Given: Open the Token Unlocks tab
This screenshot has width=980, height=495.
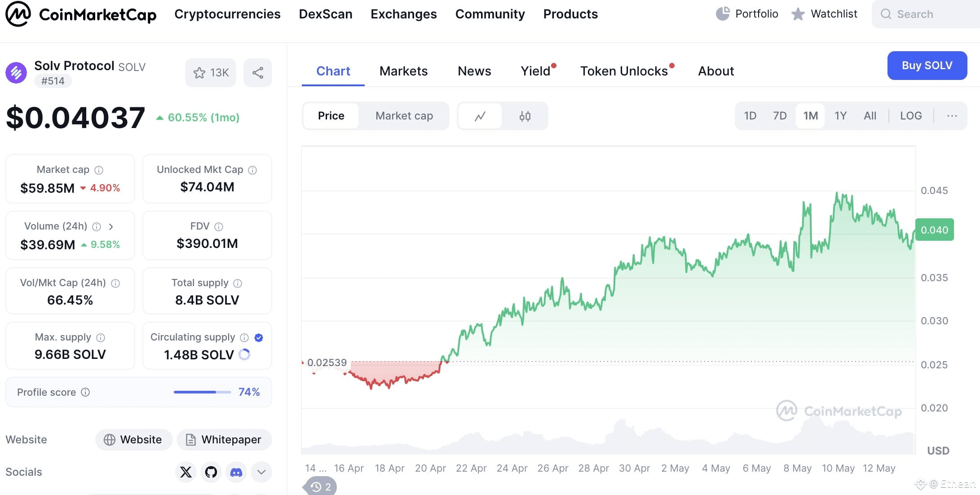Looking at the screenshot, I should click(624, 71).
